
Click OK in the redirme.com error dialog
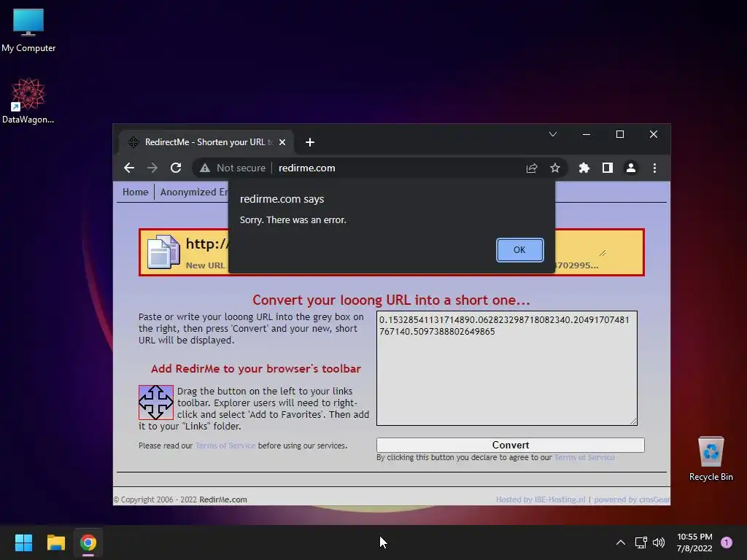(x=519, y=250)
